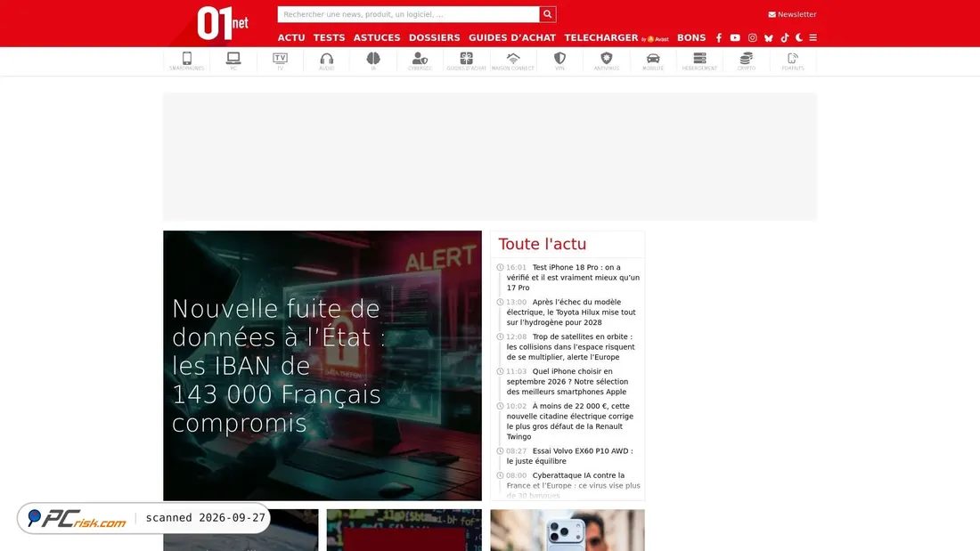980x551 pixels.
Task: Open the Toute l'actu heading link
Action: (542, 244)
